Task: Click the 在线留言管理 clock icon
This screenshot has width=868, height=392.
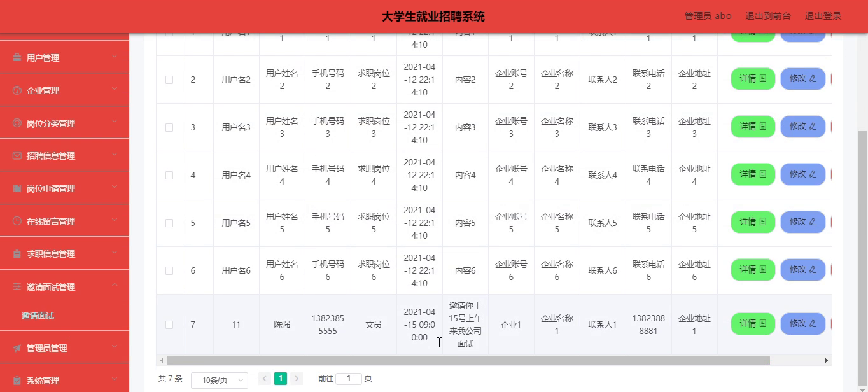Action: pyautogui.click(x=17, y=221)
